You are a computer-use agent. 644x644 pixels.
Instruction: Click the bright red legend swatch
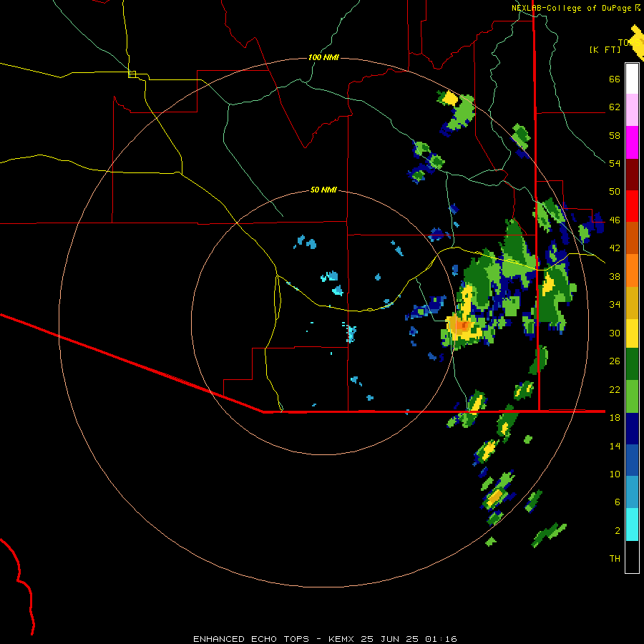click(632, 206)
